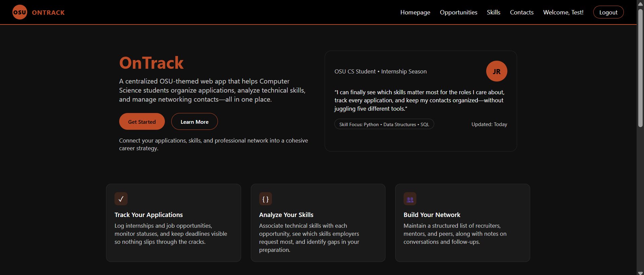The image size is (644, 275).
Task: Click the scrollbar down arrow
Action: point(640,273)
